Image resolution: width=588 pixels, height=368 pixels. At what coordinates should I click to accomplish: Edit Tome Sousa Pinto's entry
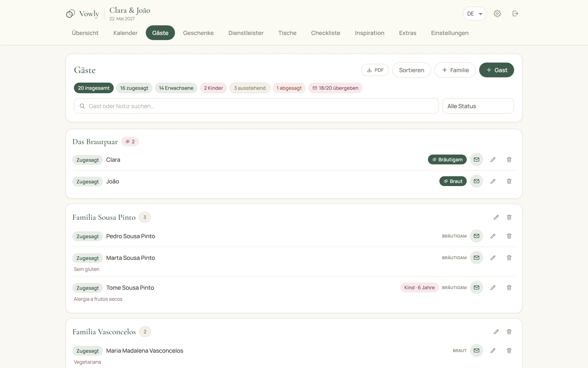493,288
